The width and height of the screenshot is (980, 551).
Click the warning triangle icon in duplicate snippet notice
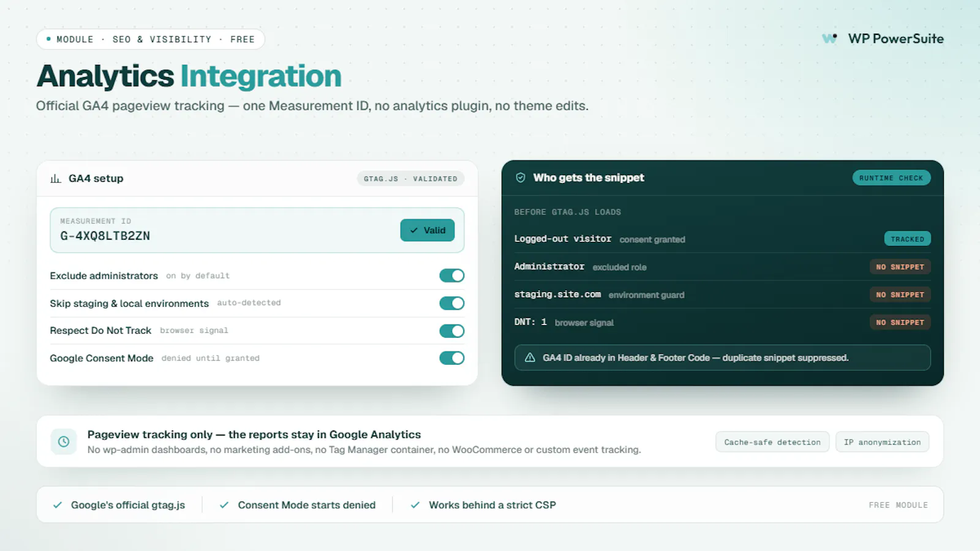coord(530,358)
